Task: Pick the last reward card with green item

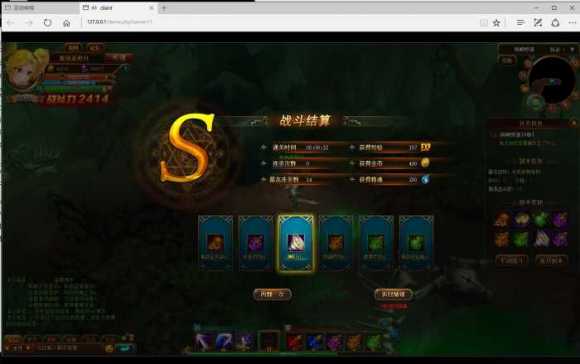Action: pos(416,243)
